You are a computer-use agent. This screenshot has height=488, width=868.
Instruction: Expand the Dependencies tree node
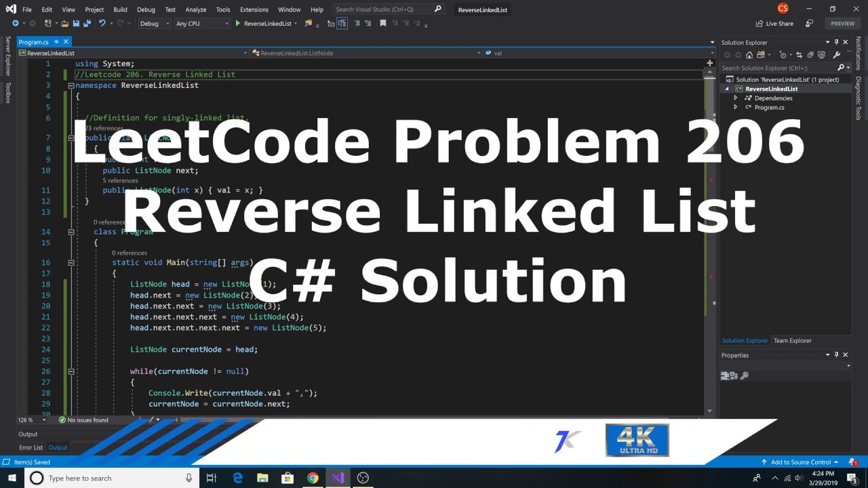[735, 98]
